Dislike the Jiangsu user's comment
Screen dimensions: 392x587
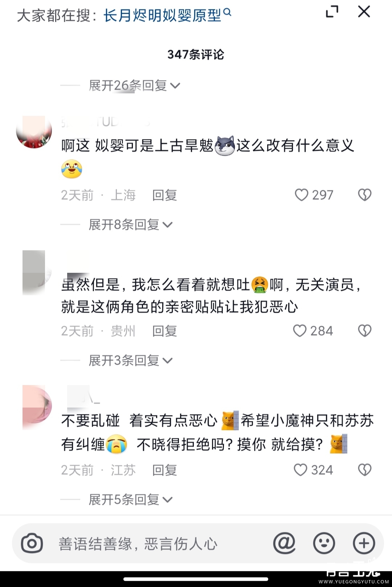[x=365, y=470]
